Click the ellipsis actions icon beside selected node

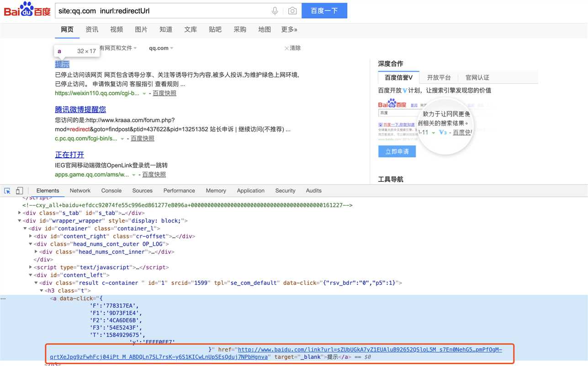point(3,298)
